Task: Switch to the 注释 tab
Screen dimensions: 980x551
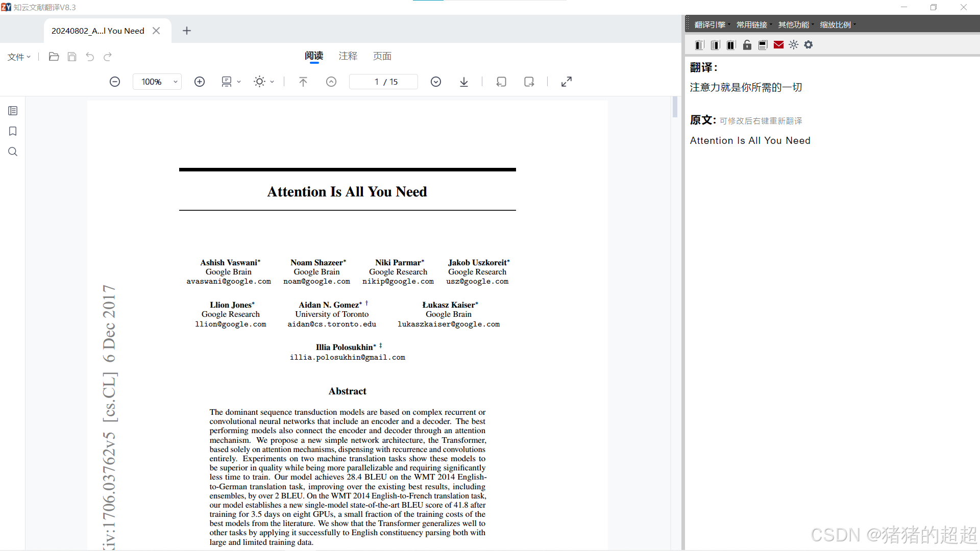Action: tap(348, 56)
